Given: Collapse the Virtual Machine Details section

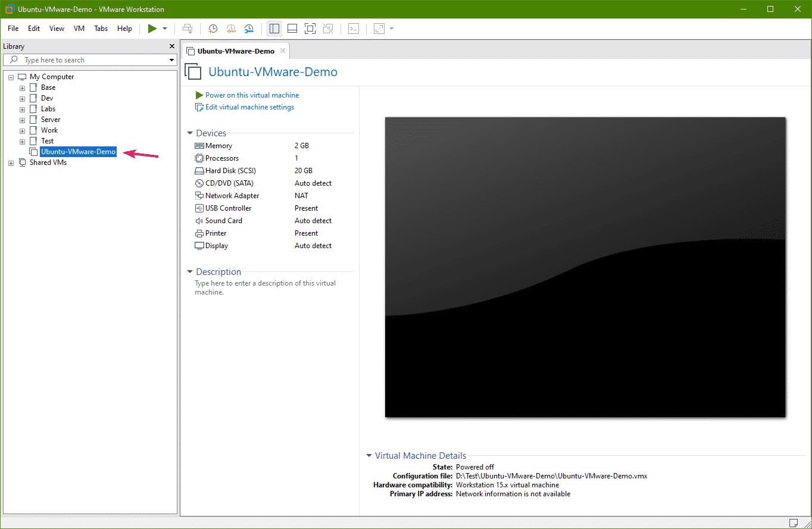Looking at the screenshot, I should 369,456.
